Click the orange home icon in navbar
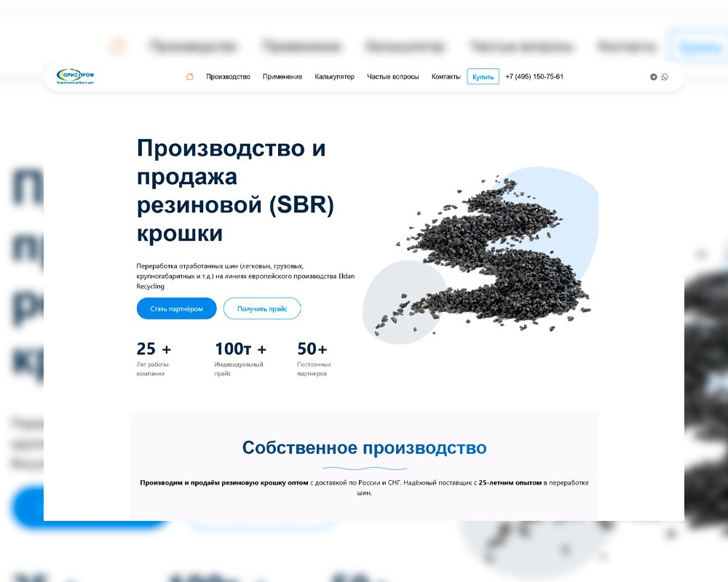Image resolution: width=728 pixels, height=582 pixels. [189, 76]
